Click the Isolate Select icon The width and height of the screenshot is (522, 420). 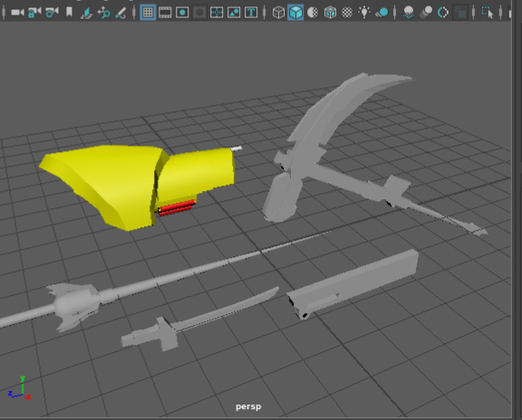[488, 13]
